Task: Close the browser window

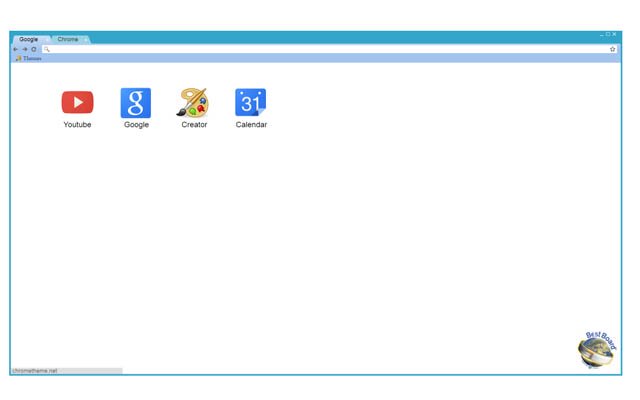Action: coord(614,35)
